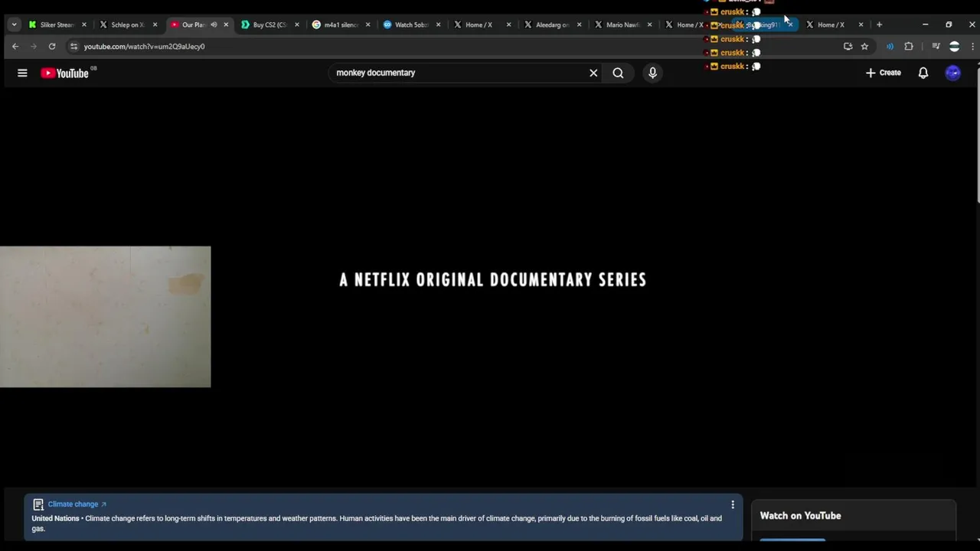Open the YouTube guide hamburger menu
The width and height of the screenshot is (980, 551).
22,73
